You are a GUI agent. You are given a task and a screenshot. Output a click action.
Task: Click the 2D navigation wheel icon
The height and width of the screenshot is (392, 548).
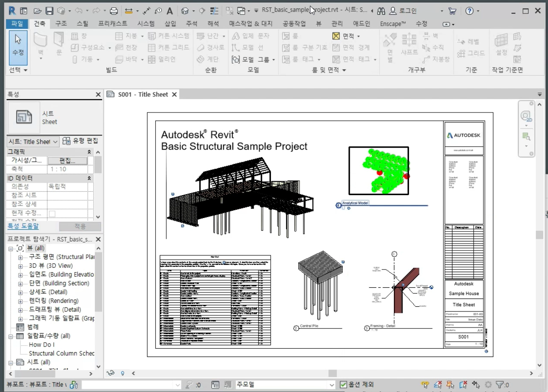[526, 116]
